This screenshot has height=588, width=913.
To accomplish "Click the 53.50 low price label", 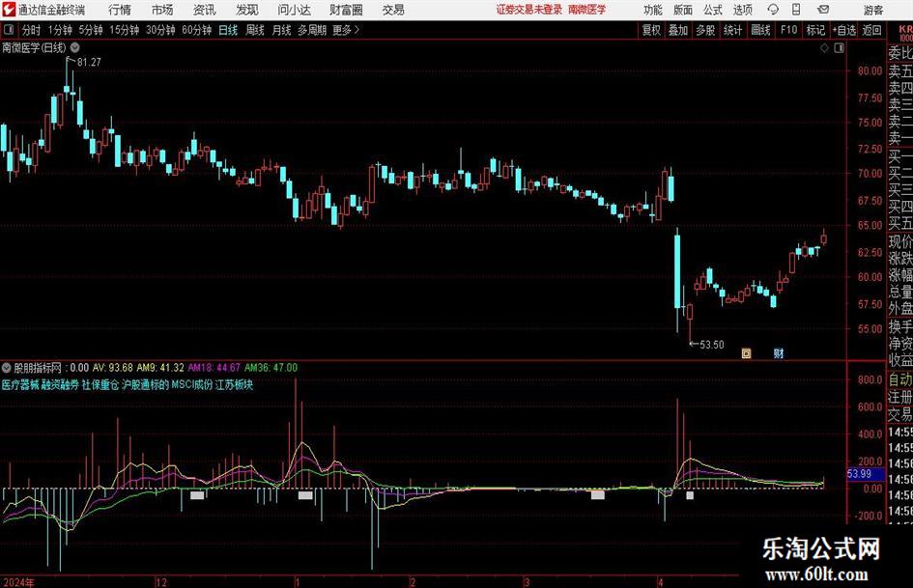I will click(x=711, y=345).
